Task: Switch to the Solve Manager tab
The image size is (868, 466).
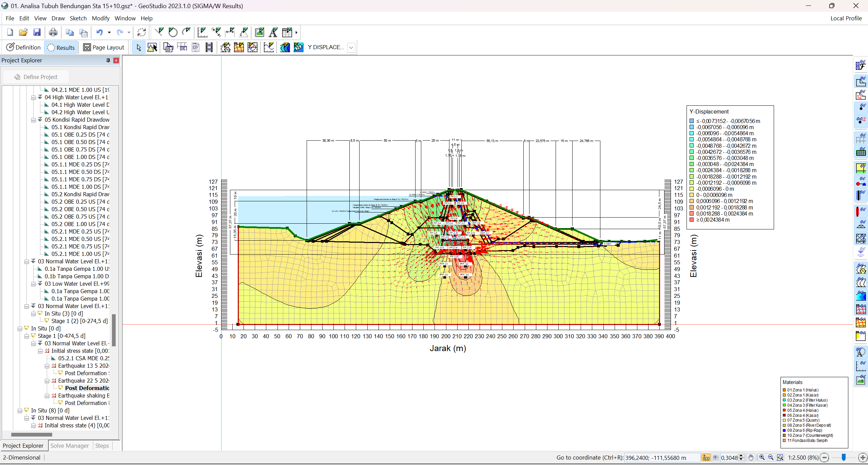Action: coord(70,446)
